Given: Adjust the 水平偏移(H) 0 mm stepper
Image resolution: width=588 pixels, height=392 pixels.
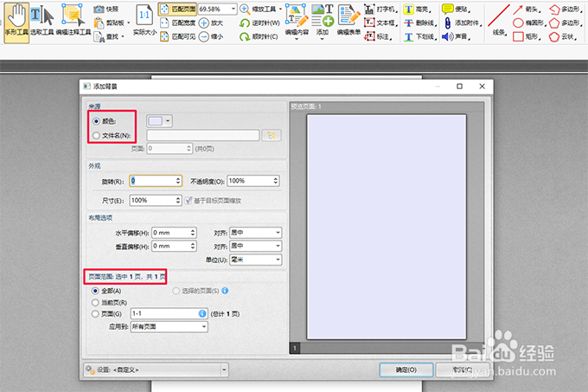Looking at the screenshot, I should 193,233.
